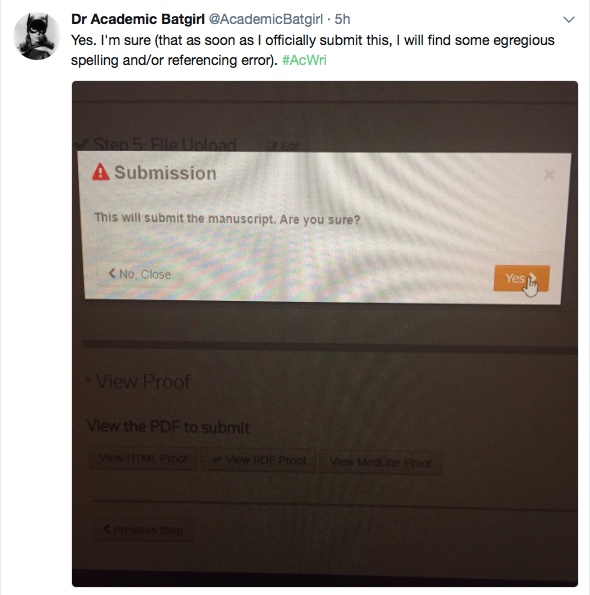
Task: Open Dr Academic Batgirl's profile avatar
Action: [x=36, y=36]
